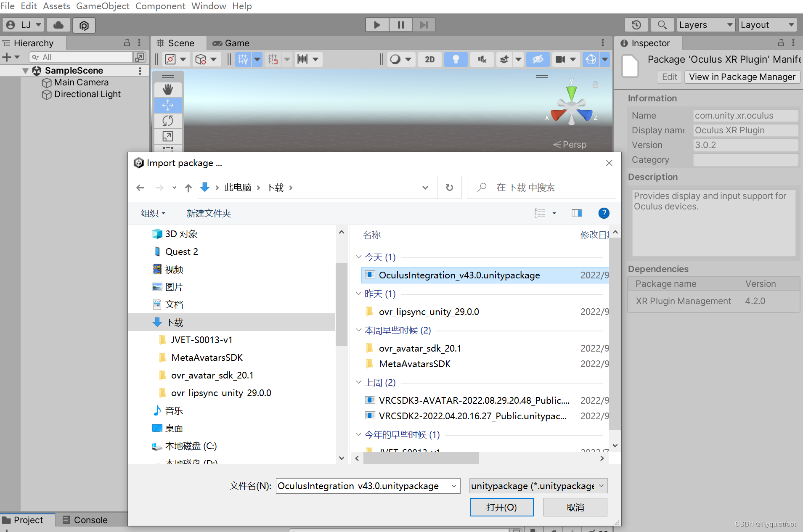Click the Pause button

[x=400, y=25]
